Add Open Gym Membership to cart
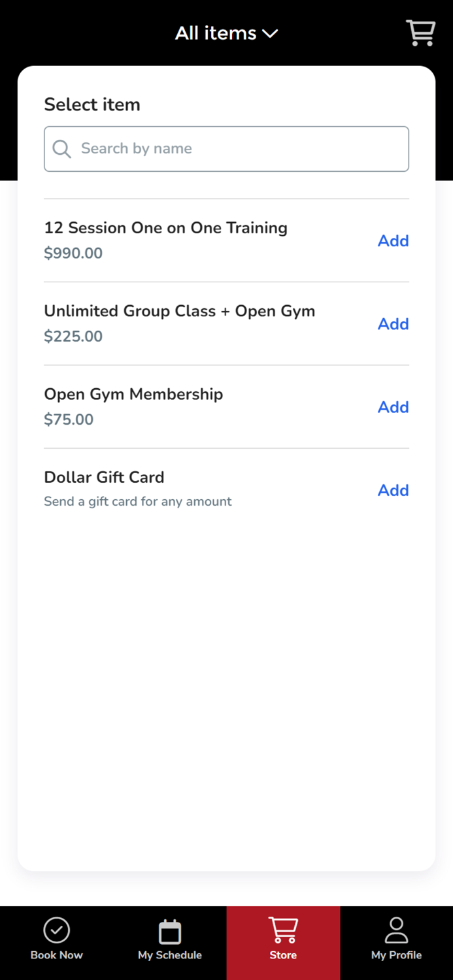The width and height of the screenshot is (453, 980). (x=393, y=406)
